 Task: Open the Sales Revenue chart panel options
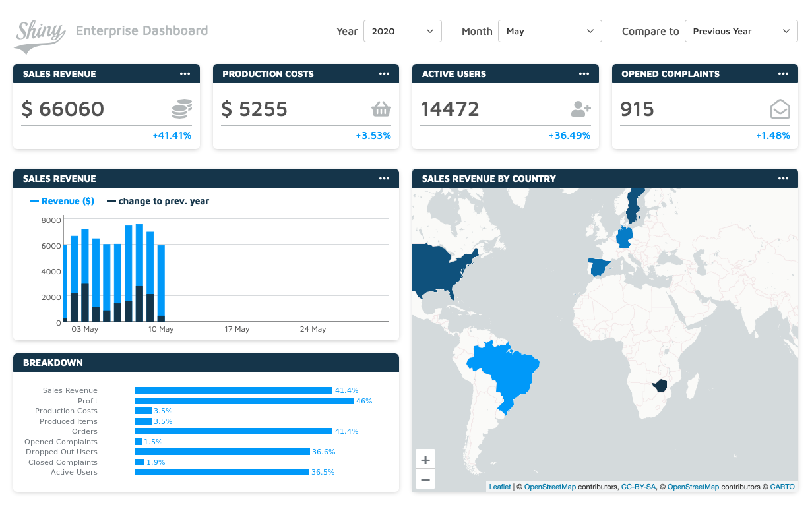384,179
